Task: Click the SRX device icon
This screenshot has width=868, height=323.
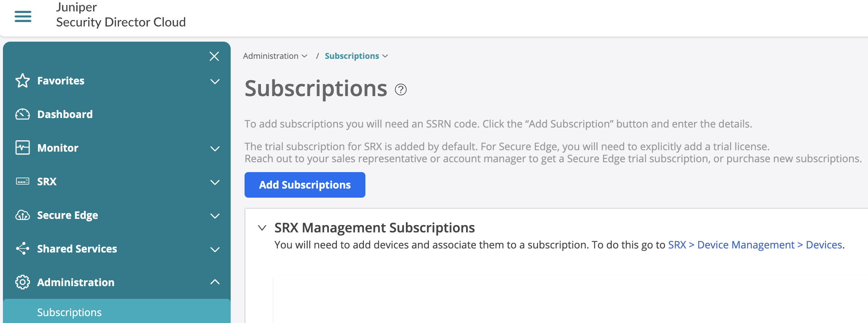Action: 23,181
